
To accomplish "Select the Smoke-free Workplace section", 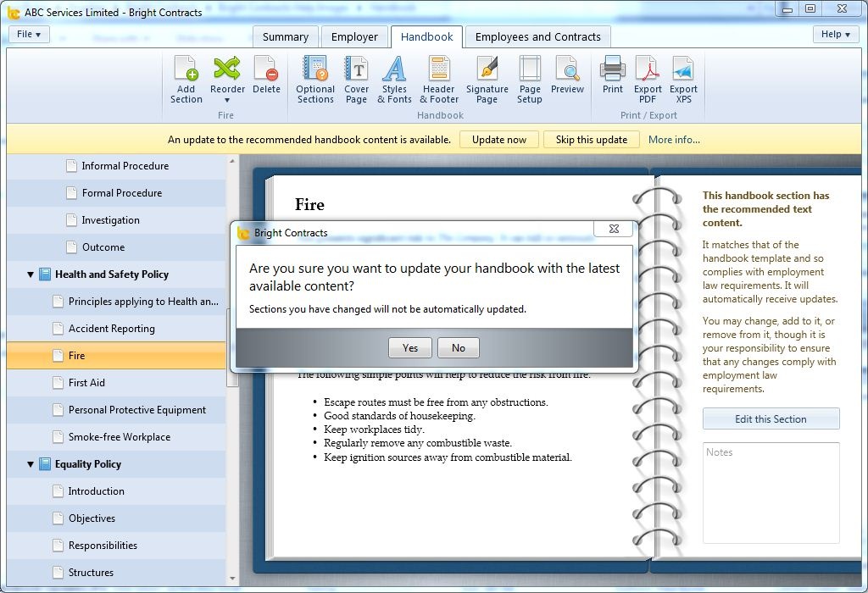I will coord(116,437).
